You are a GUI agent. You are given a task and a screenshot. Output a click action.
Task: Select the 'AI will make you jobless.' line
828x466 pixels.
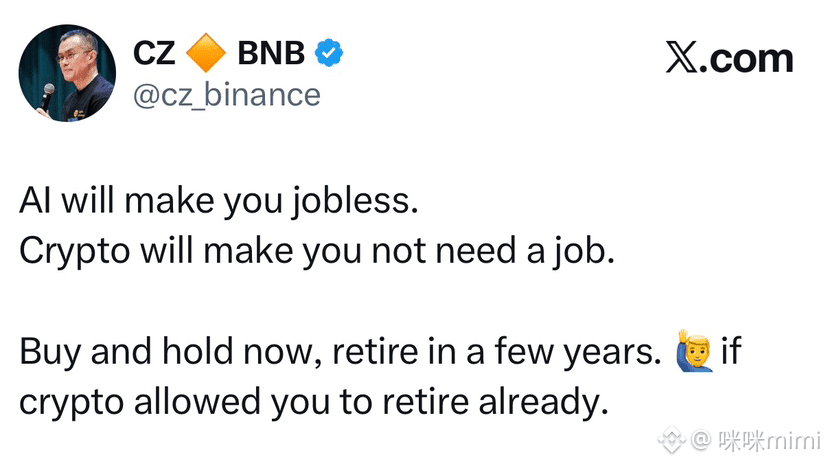point(219,202)
